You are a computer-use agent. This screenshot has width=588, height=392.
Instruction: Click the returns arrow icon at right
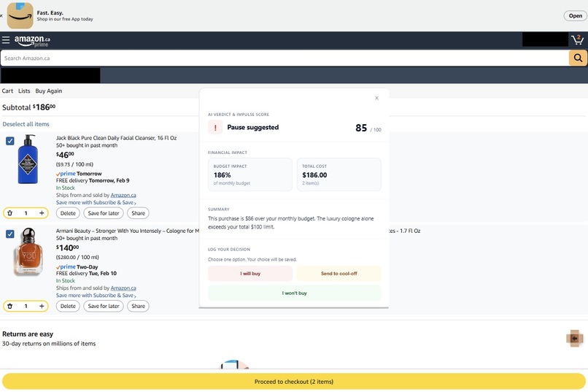coord(574,339)
